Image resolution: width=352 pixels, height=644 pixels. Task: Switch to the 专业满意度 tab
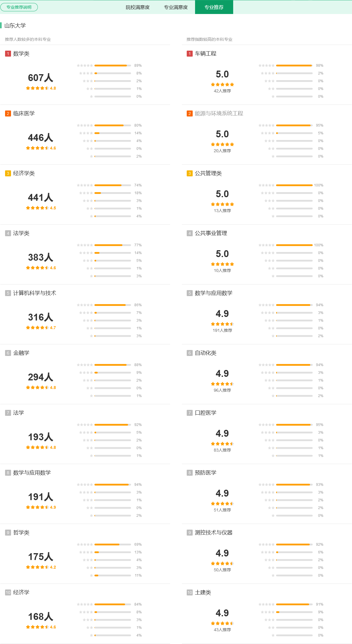pos(176,7)
